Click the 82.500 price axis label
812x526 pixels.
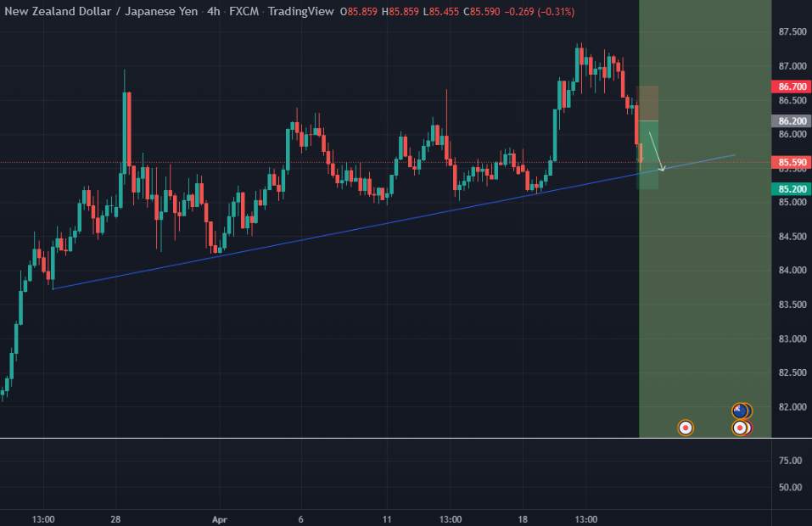[792, 372]
